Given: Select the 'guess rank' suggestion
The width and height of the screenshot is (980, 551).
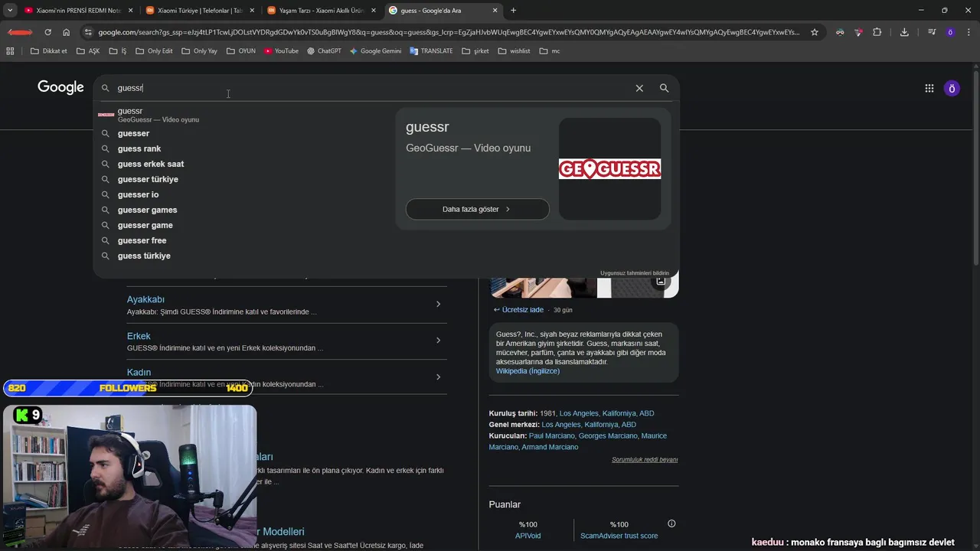Looking at the screenshot, I should click(x=241, y=148).
